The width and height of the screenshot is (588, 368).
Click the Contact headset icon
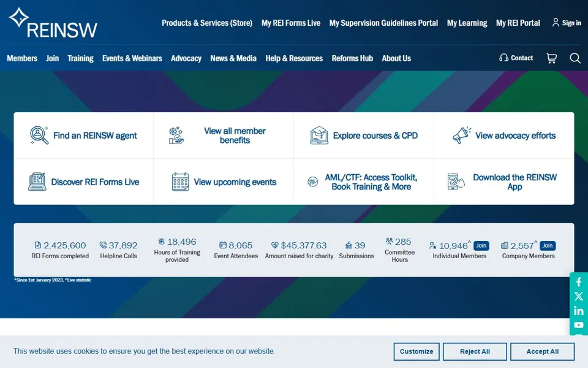tap(503, 58)
